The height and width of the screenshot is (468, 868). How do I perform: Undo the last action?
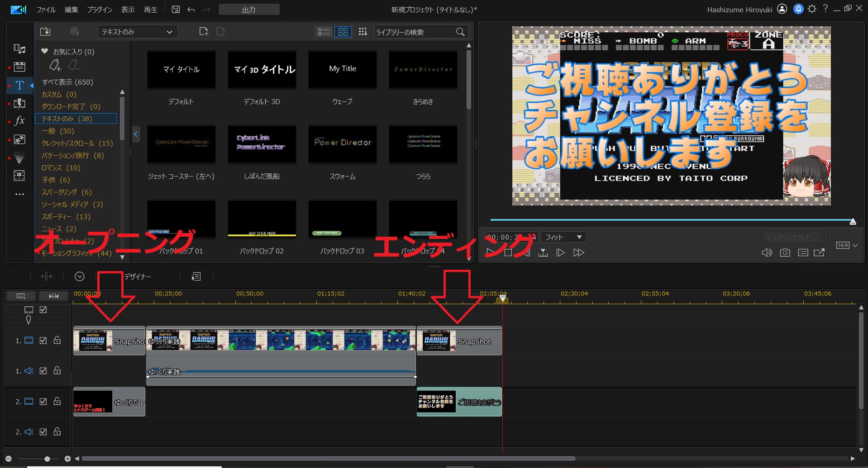click(x=191, y=10)
